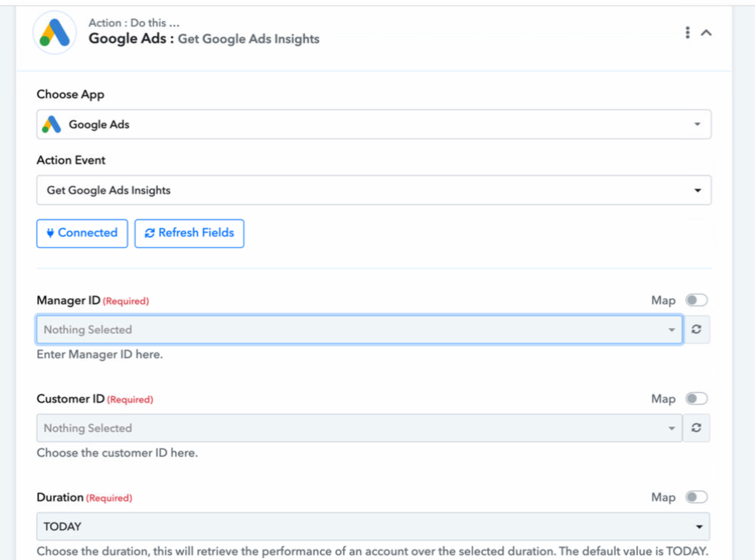Click the large Google Ads logo in the header
This screenshot has height=560, width=755.
[55, 32]
